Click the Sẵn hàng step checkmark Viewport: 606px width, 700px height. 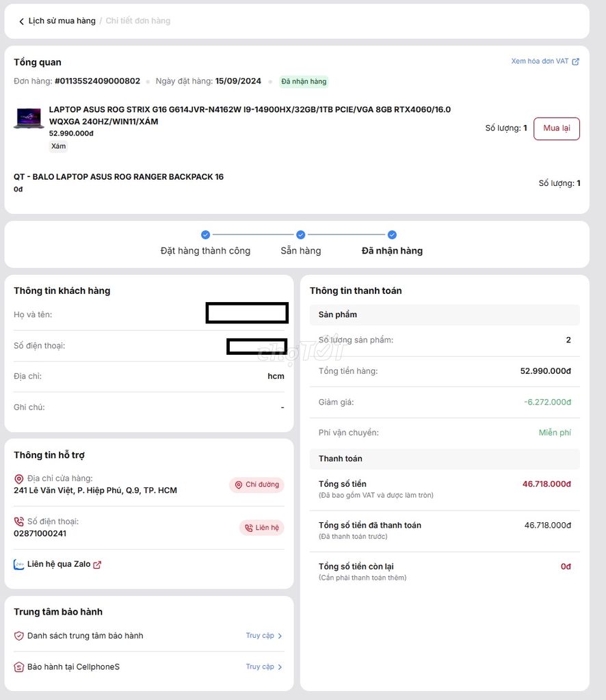click(x=300, y=234)
